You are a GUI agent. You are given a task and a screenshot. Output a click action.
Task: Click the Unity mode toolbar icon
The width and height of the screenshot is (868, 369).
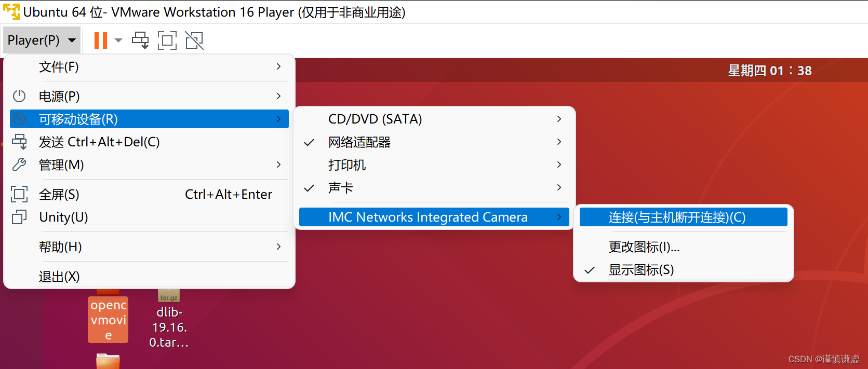(x=194, y=40)
